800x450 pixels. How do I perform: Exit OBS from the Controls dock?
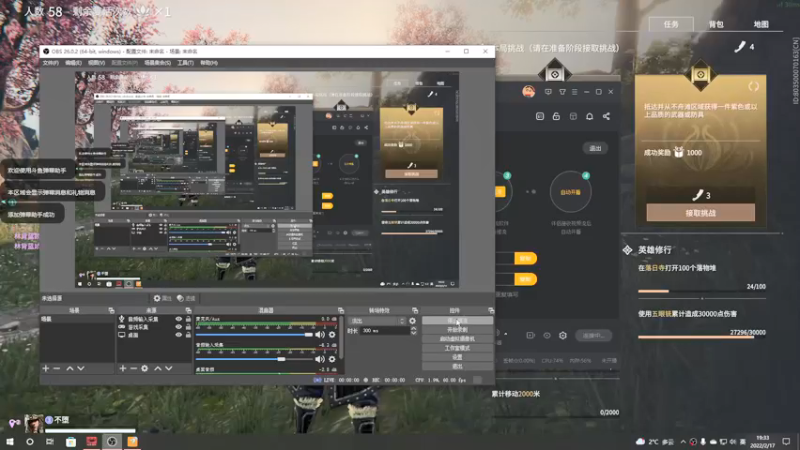457,366
